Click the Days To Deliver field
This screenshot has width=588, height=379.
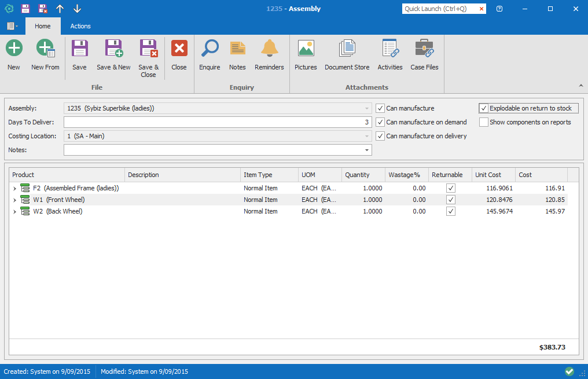tap(217, 122)
